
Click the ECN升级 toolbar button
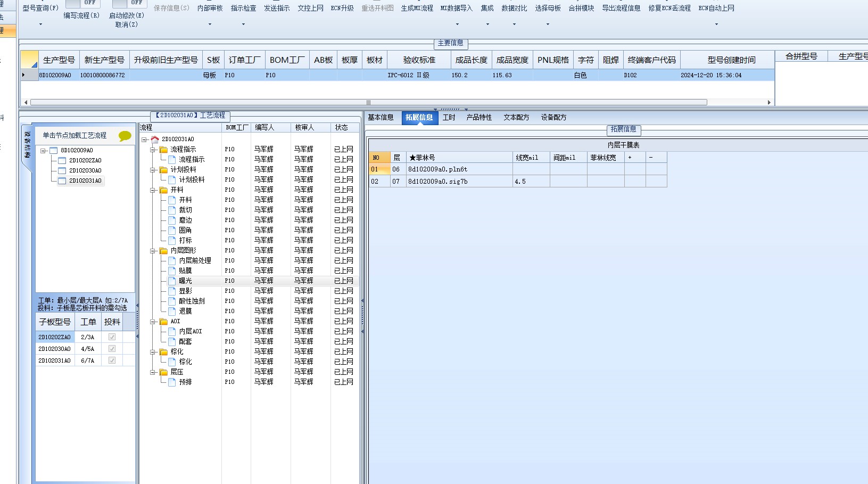click(x=342, y=9)
